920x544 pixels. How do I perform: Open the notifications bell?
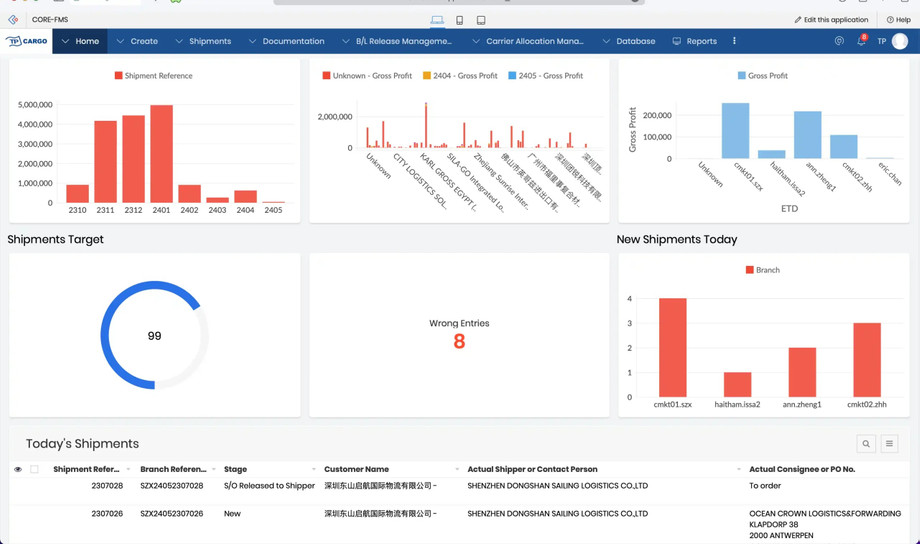click(x=860, y=42)
